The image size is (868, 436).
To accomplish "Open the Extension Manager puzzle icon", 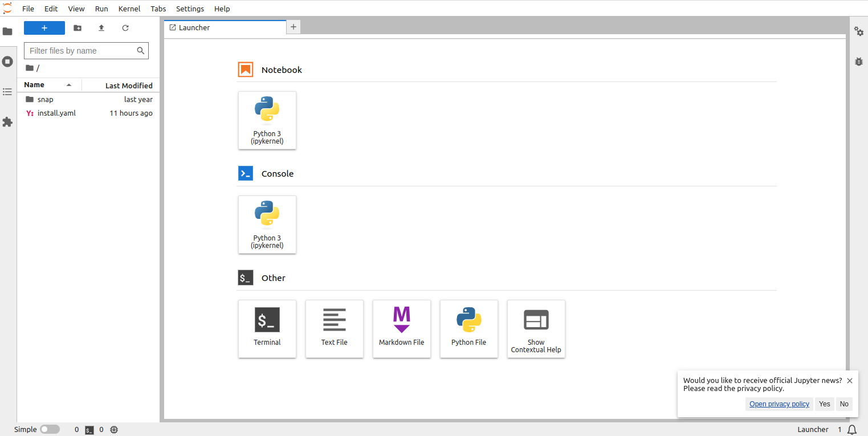I will [x=7, y=122].
